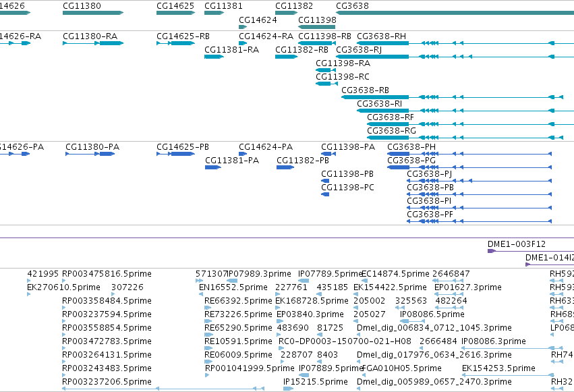This screenshot has width=574, height=392.
Task: Select EST RP003475816.5prime
Action: tap(107, 274)
